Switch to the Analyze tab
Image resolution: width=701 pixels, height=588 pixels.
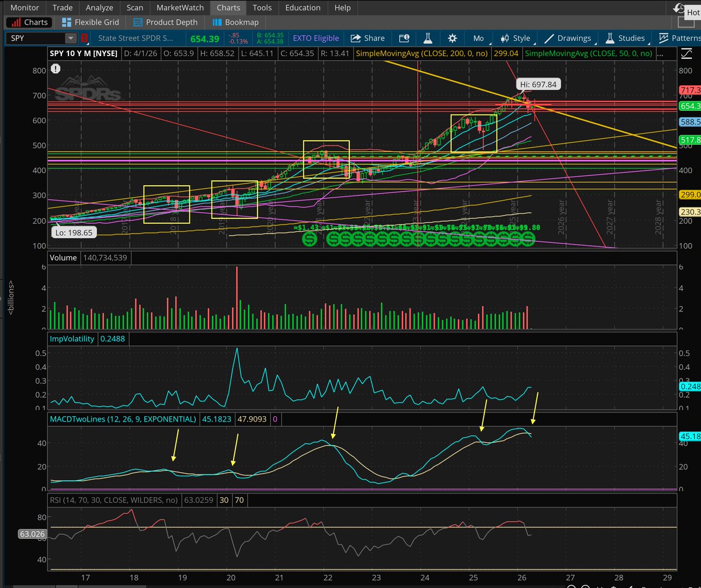[x=100, y=8]
